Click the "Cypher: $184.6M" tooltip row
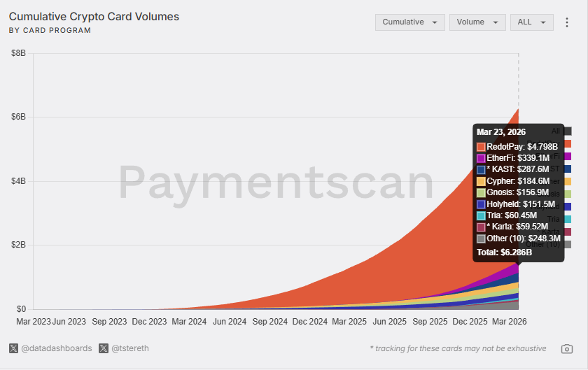Image resolution: width=588 pixels, height=370 pixels. (x=513, y=181)
